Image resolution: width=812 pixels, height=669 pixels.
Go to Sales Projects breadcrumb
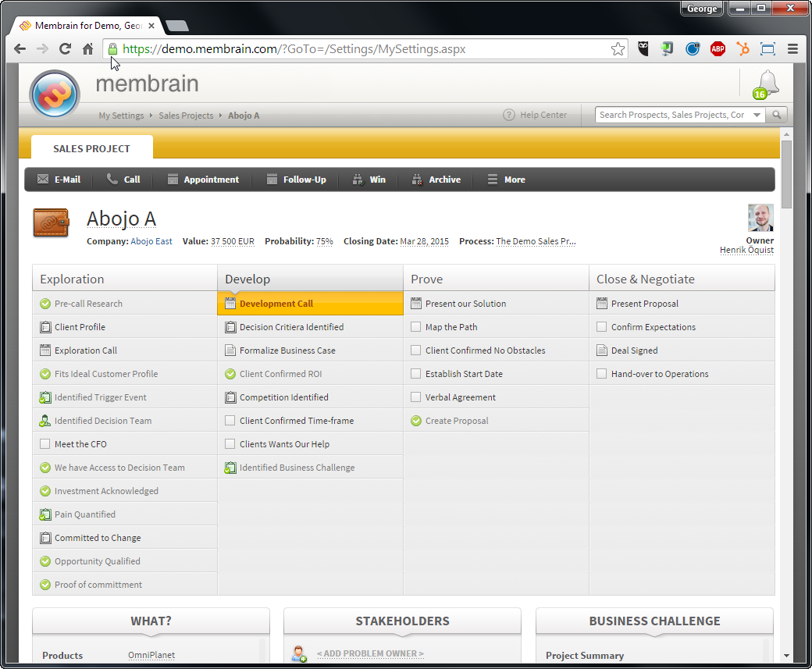point(186,116)
